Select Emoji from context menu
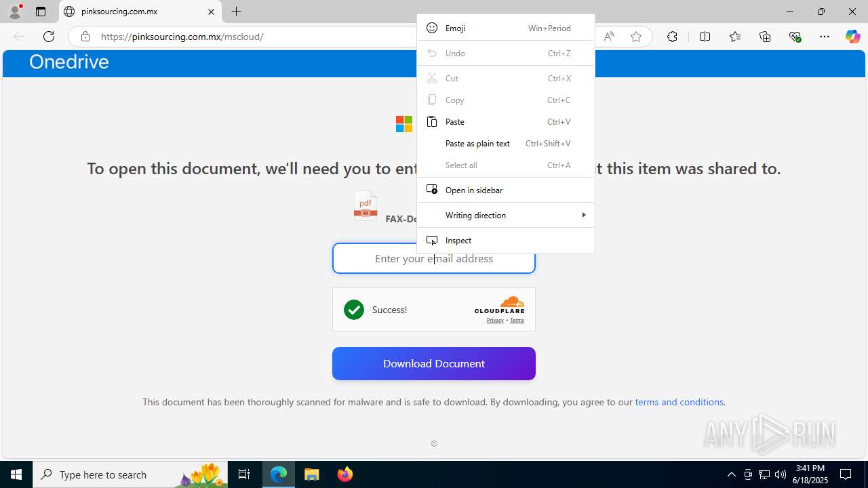The width and height of the screenshot is (868, 488). [x=506, y=28]
